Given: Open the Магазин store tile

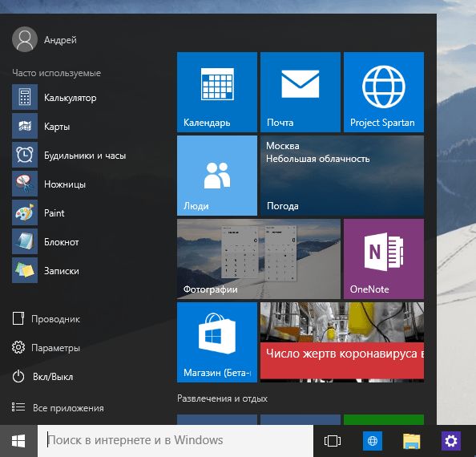Looking at the screenshot, I should pos(217,342).
